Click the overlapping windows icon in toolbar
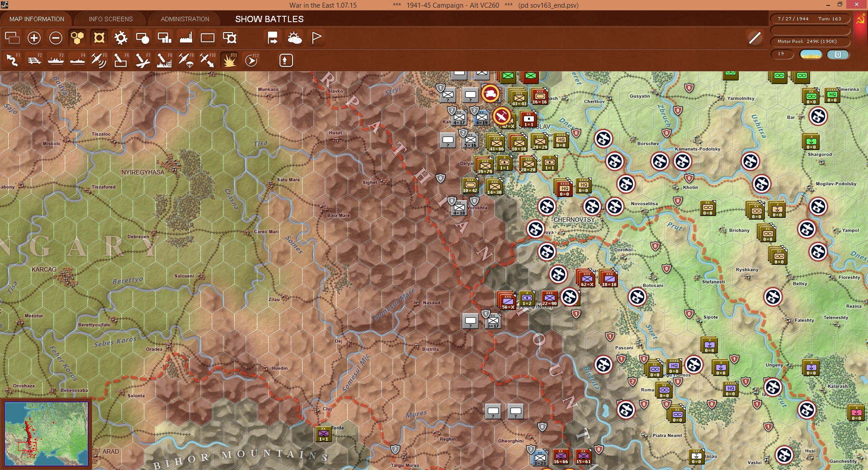 12,38
